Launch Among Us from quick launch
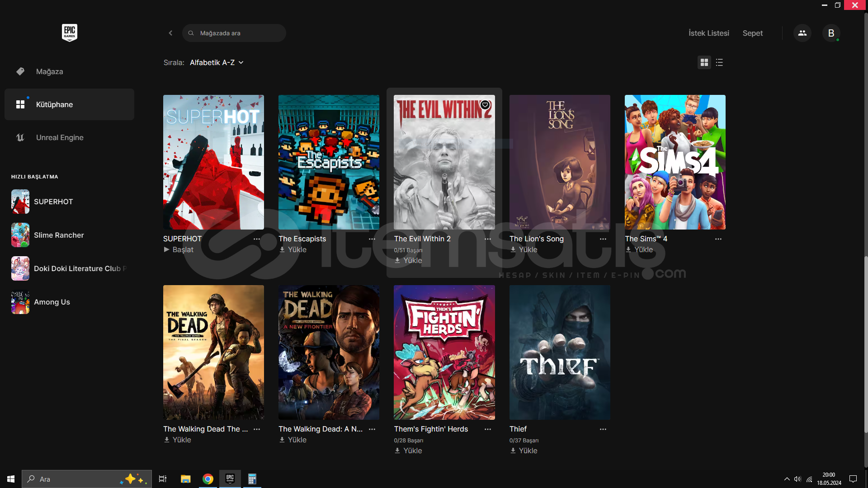The width and height of the screenshot is (868, 488). 69,302
